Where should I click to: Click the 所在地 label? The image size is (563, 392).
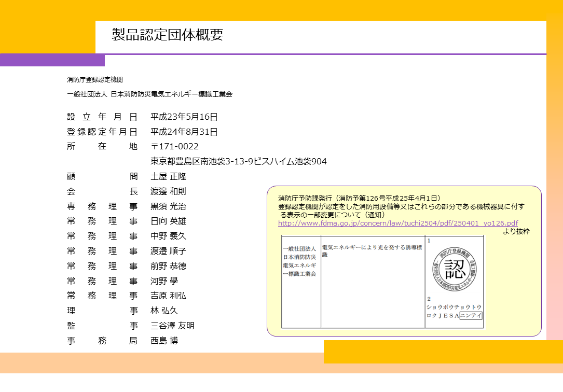pyautogui.click(x=102, y=147)
